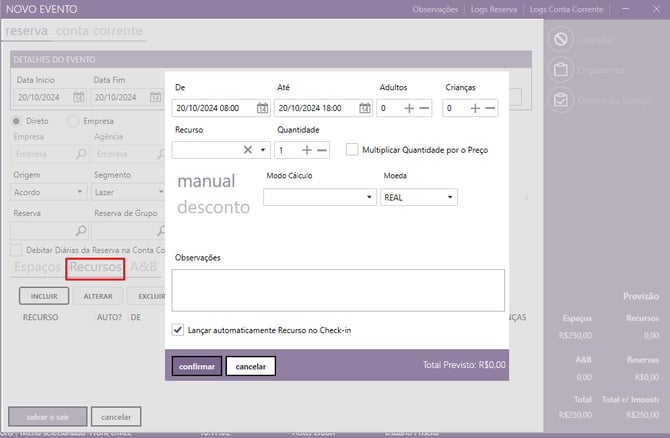Enable Multiplicar Quantidade por o Preço checkbox
Screen dimensions: 670x438
click(352, 150)
